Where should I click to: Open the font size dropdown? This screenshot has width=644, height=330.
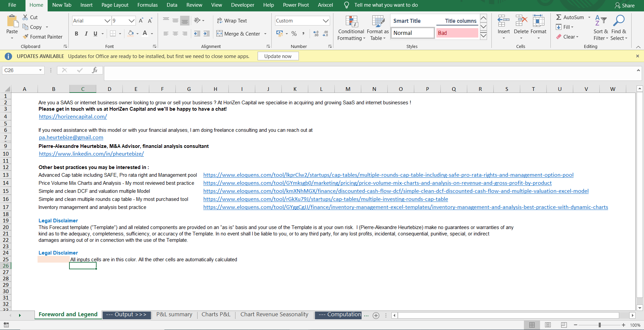click(131, 21)
